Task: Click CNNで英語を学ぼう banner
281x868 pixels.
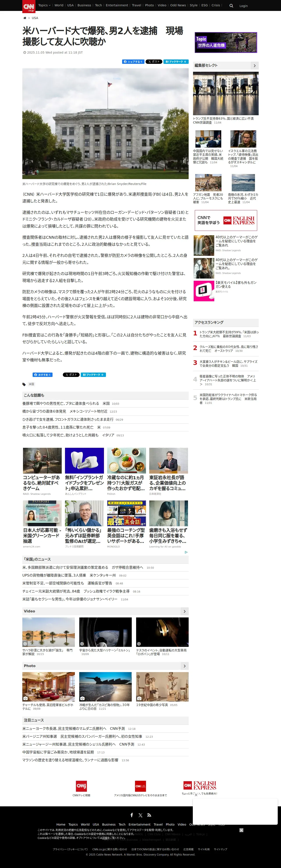Action: pos(226,220)
